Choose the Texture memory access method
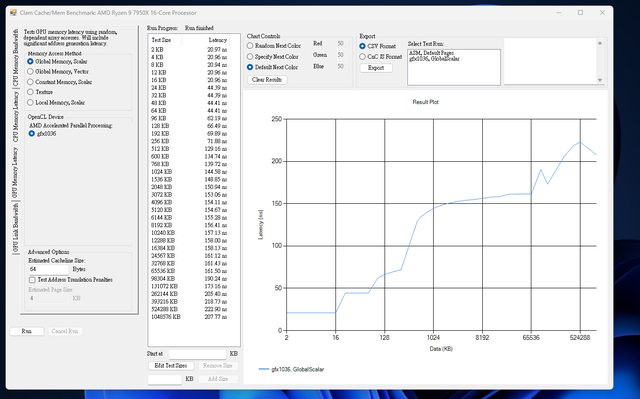The image size is (640, 399). click(x=40, y=92)
